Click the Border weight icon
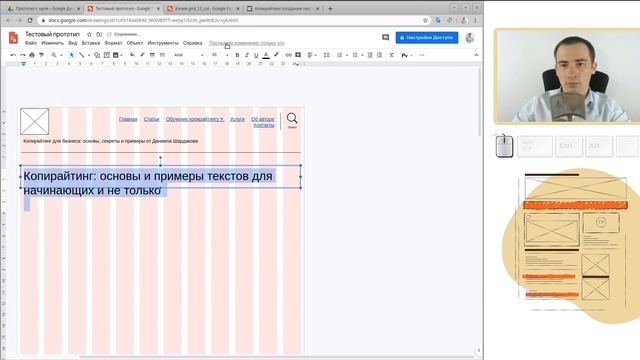The width and height of the screenshot is (640, 360). pyautogui.click(x=152, y=55)
